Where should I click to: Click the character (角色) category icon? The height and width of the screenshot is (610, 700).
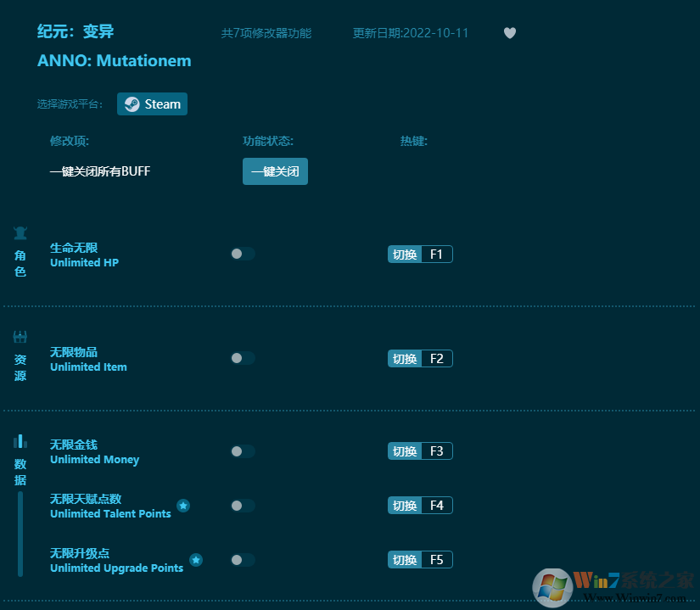click(20, 232)
